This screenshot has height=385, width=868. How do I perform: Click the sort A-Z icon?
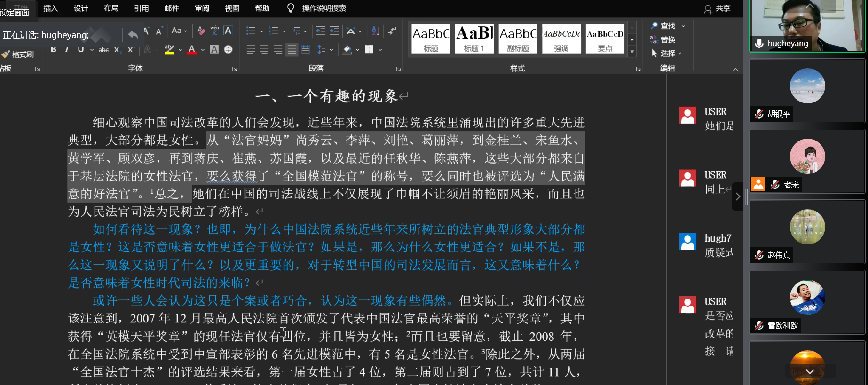click(x=375, y=31)
